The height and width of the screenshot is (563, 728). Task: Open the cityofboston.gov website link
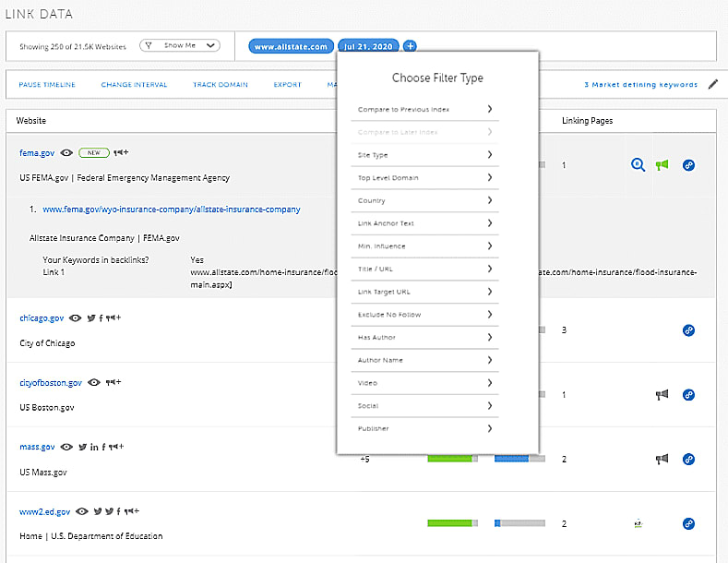(51, 383)
